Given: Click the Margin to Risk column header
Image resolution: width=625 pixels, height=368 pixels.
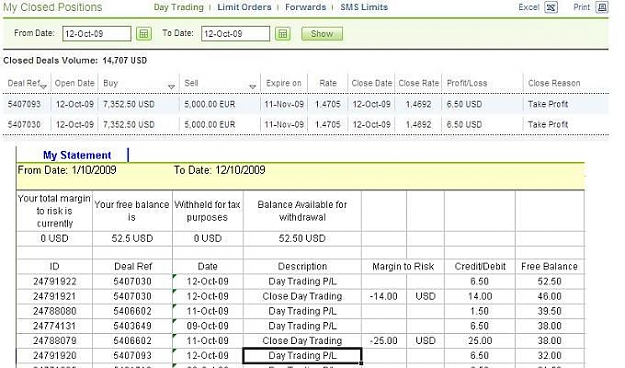Looking at the screenshot, I should [x=403, y=266].
